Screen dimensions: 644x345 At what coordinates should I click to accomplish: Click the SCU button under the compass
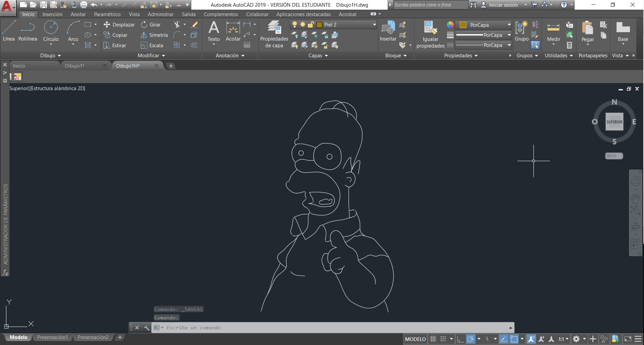pos(614,156)
